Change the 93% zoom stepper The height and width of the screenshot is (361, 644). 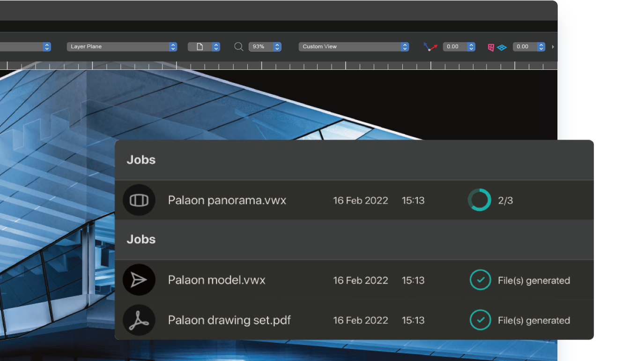(x=277, y=46)
